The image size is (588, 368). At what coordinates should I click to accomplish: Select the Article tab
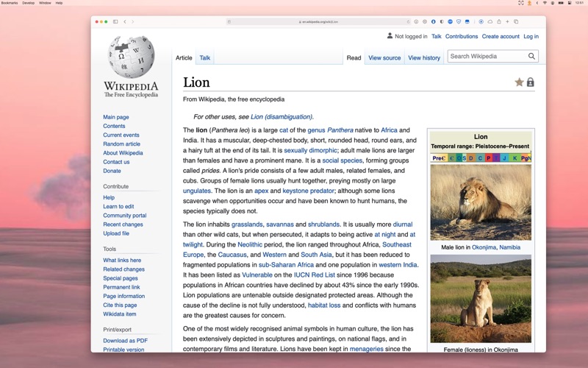tap(184, 58)
